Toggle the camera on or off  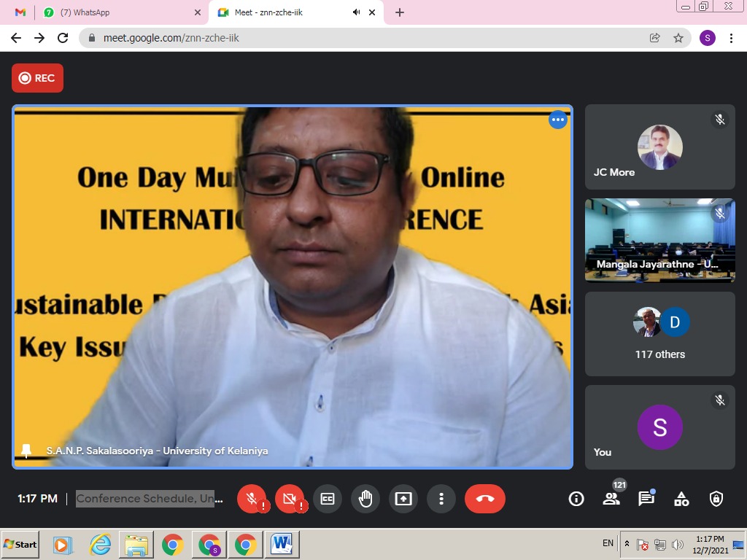pyautogui.click(x=290, y=499)
